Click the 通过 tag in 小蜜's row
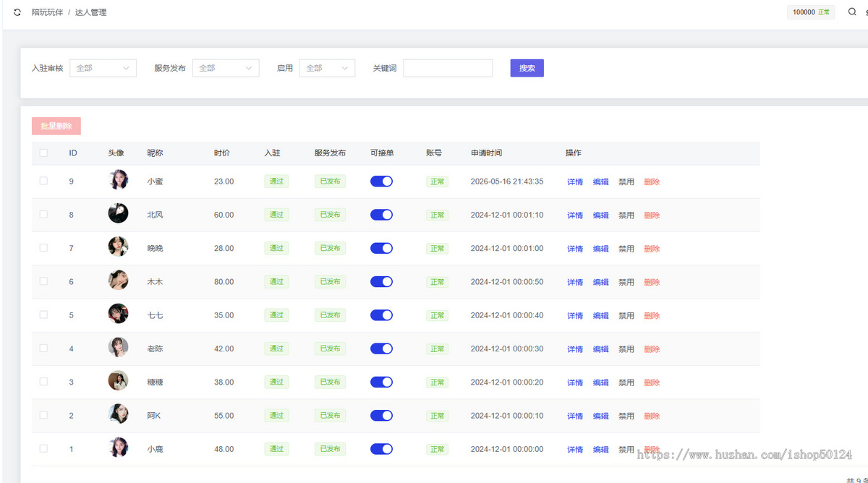Screen dimensions: 868x483 [x=276, y=181]
